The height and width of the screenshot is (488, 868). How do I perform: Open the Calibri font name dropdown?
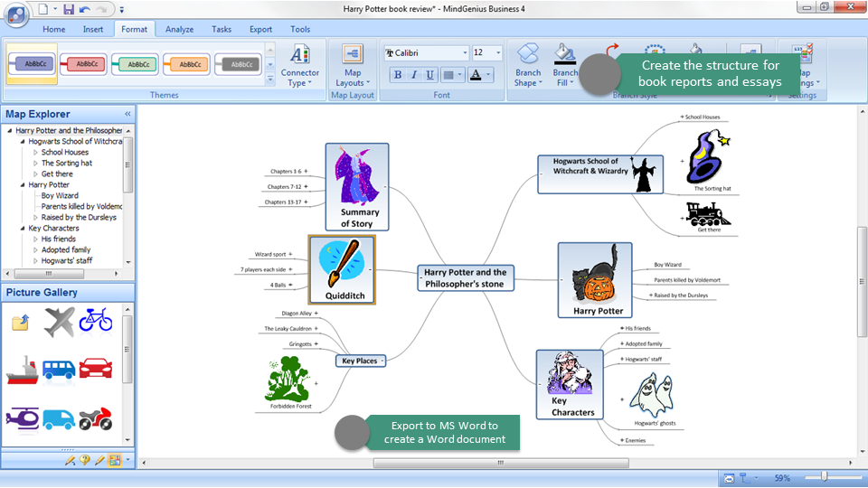(465, 52)
